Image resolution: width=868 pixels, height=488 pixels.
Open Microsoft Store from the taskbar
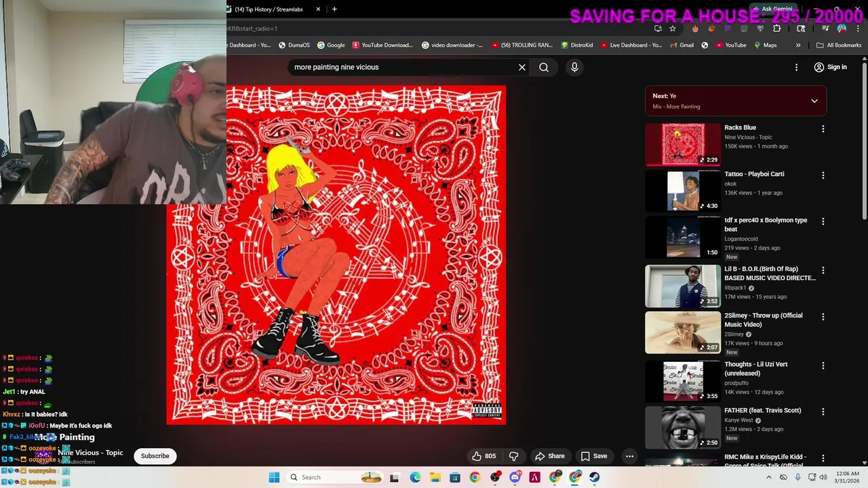pos(454,477)
